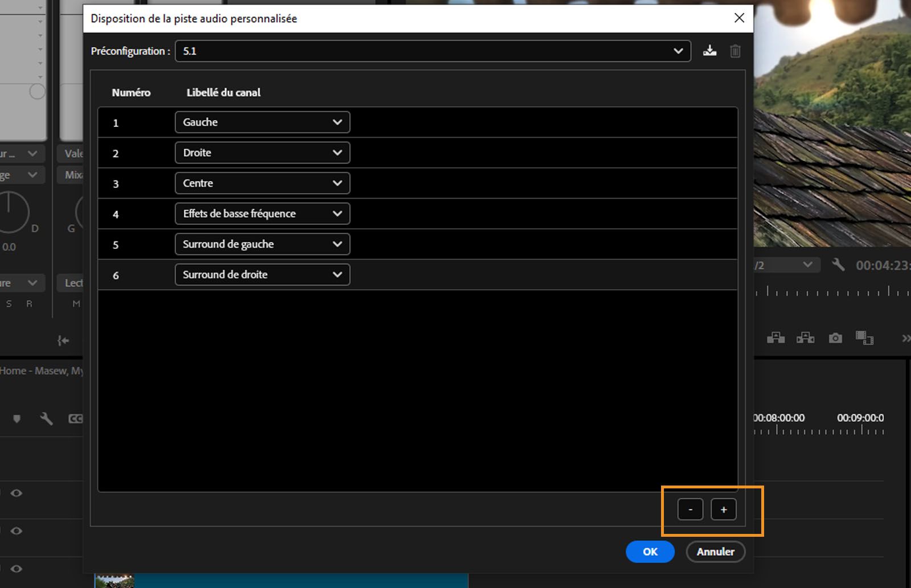Expand more Program Monitor buttons chevron

click(905, 339)
